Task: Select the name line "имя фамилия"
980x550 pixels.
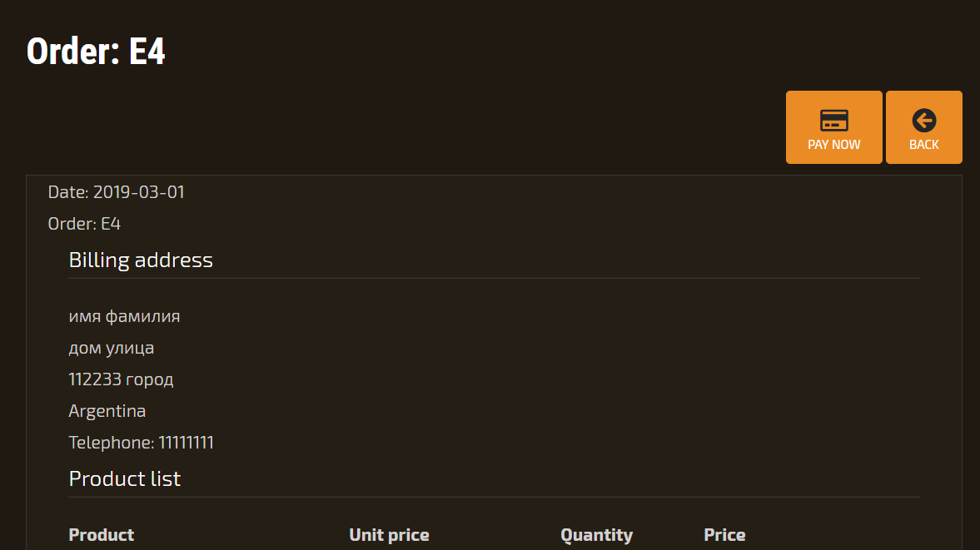Action: pos(124,316)
